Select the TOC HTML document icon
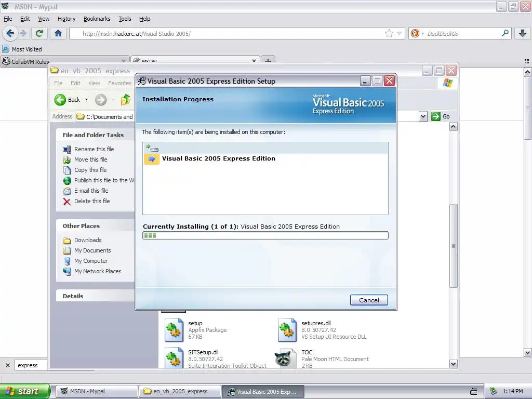The width and height of the screenshot is (532, 399). coord(285,358)
